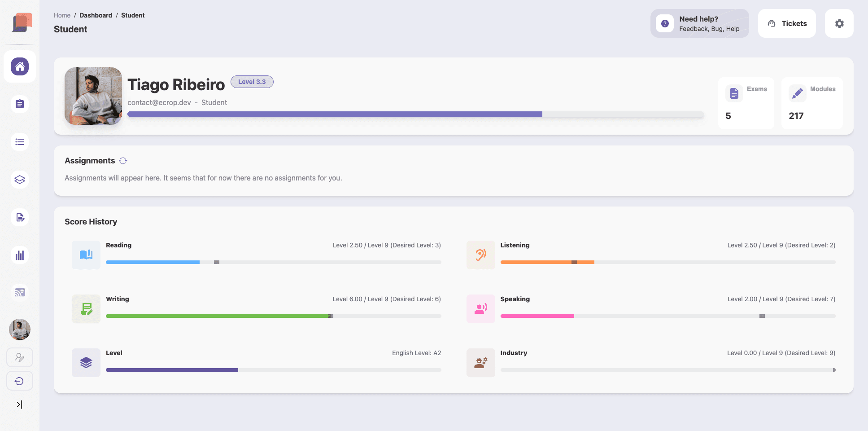Click the Need help? feedback button

(x=699, y=23)
